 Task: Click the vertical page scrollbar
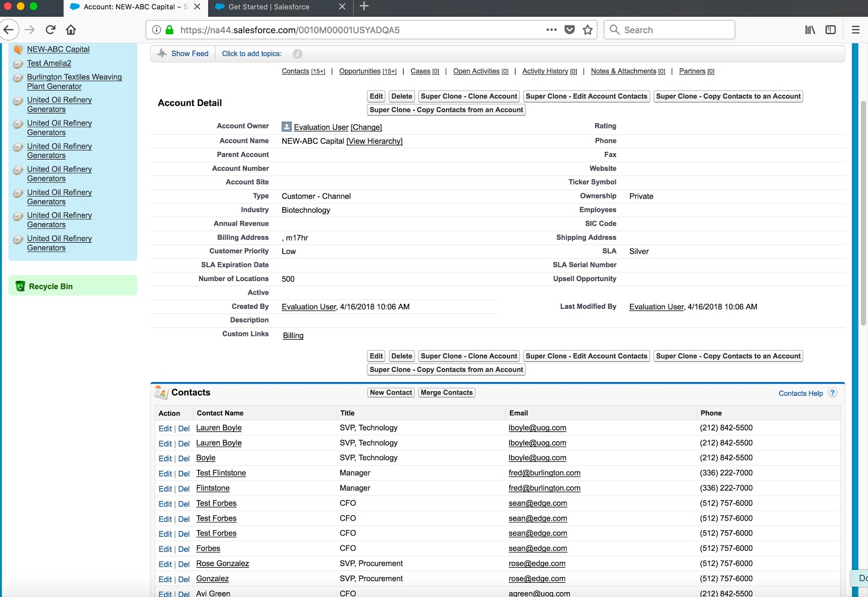tap(863, 212)
